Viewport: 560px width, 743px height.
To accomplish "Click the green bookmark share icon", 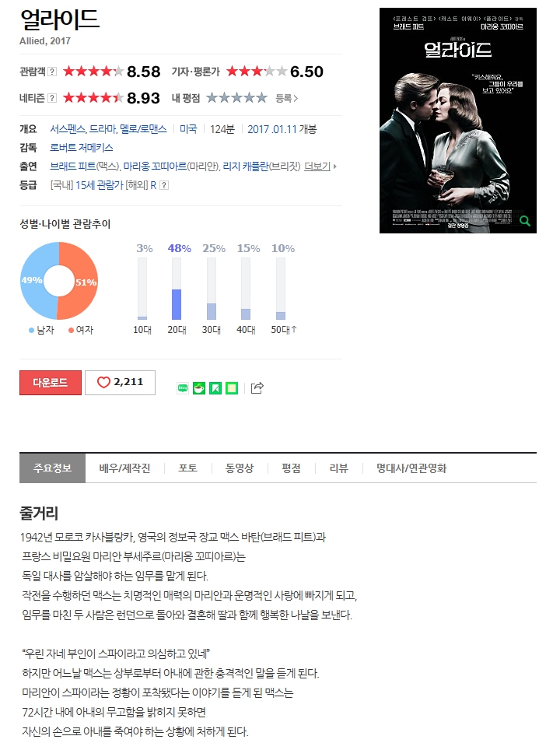I will 215,388.
